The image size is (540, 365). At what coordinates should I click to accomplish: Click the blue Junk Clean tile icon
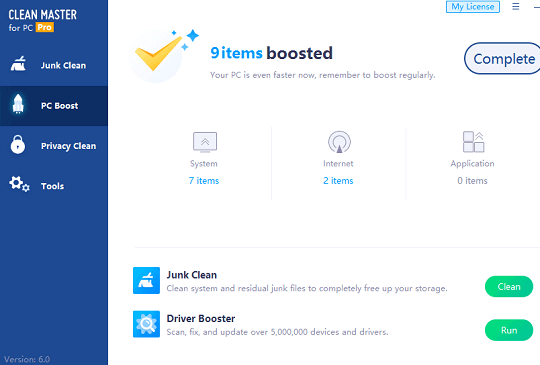[146, 280]
